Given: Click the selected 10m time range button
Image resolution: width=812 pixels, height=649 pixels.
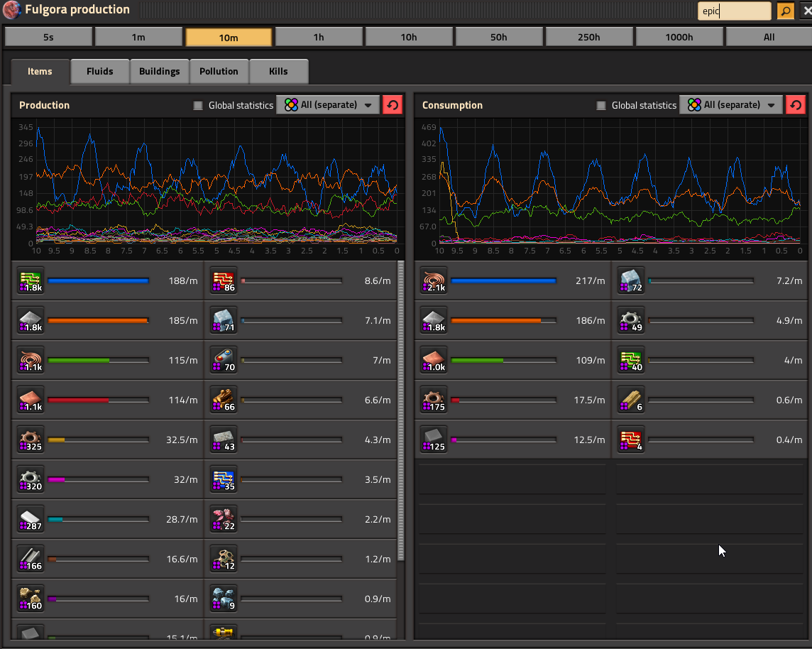Looking at the screenshot, I should tap(229, 38).
